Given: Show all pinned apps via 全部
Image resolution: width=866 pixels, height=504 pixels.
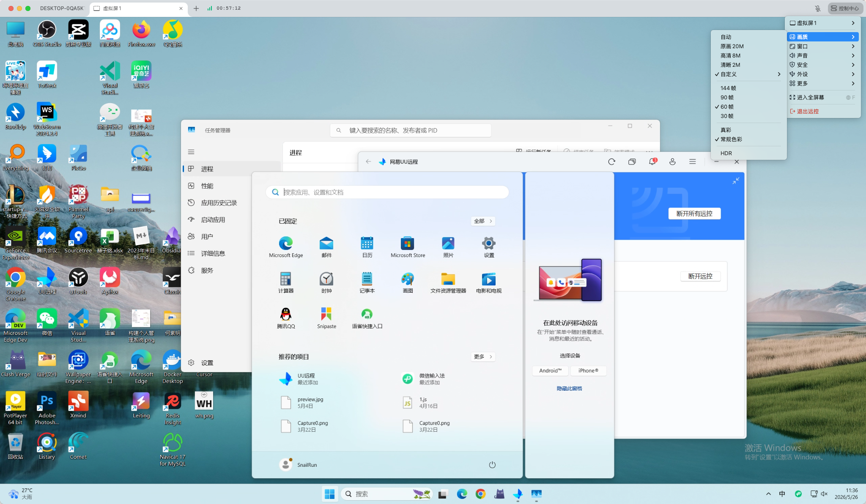Looking at the screenshot, I should [x=483, y=221].
